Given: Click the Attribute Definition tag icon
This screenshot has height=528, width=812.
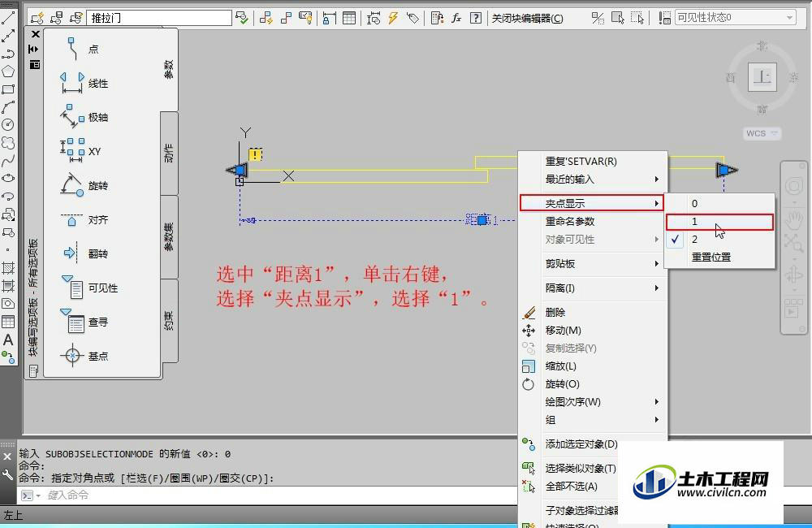Looking at the screenshot, I should (412, 18).
